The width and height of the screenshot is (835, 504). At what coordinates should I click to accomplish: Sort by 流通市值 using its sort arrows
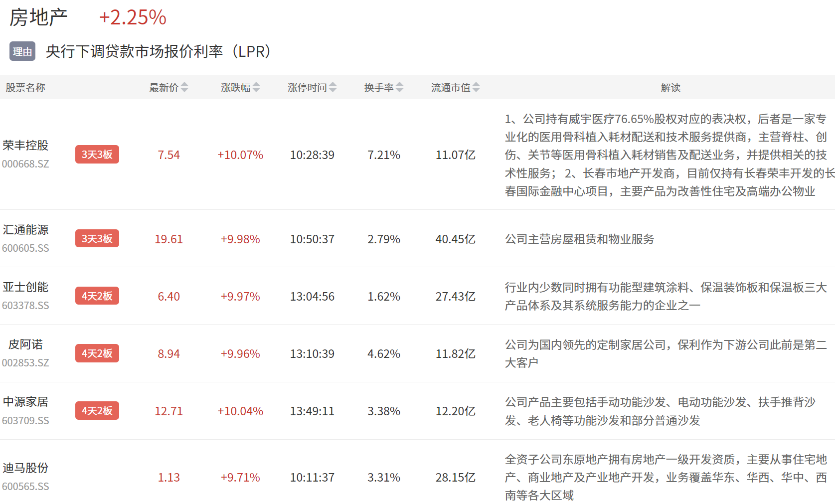coord(476,87)
